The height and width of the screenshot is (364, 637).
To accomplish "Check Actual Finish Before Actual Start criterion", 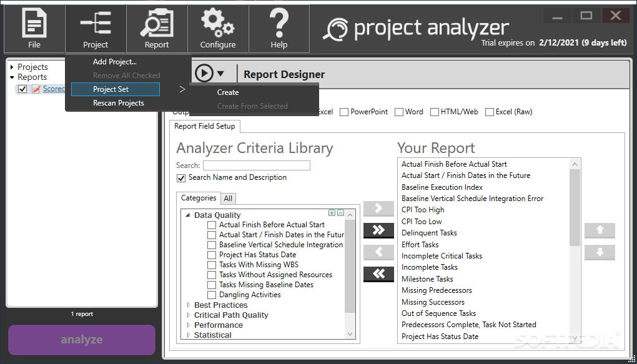I will pyautogui.click(x=211, y=225).
